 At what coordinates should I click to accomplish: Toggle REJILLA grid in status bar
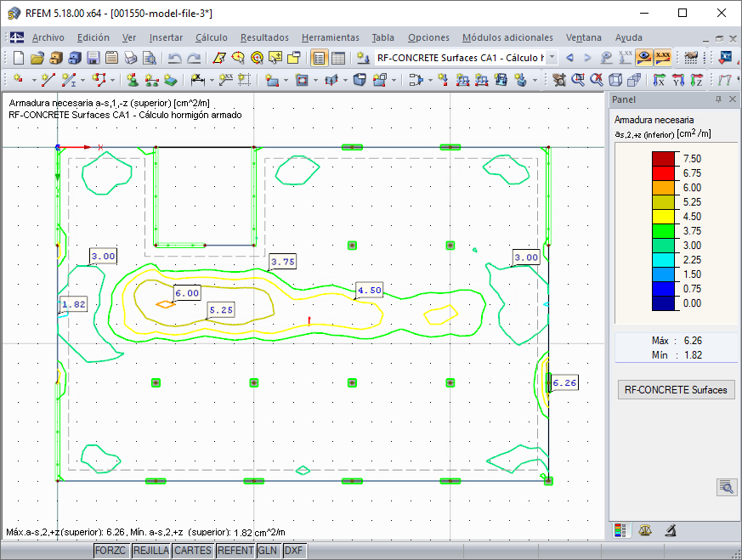coord(150,551)
